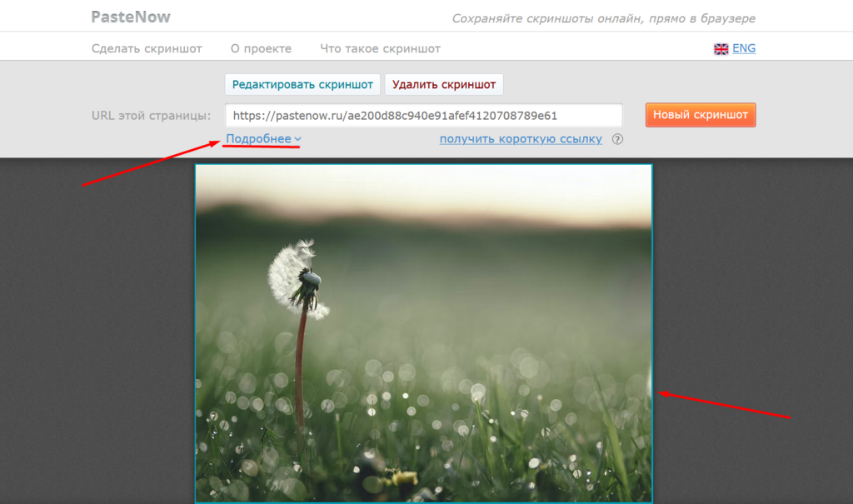The height and width of the screenshot is (504, 853).
Task: Expand the Подробнее details section
Action: point(258,139)
